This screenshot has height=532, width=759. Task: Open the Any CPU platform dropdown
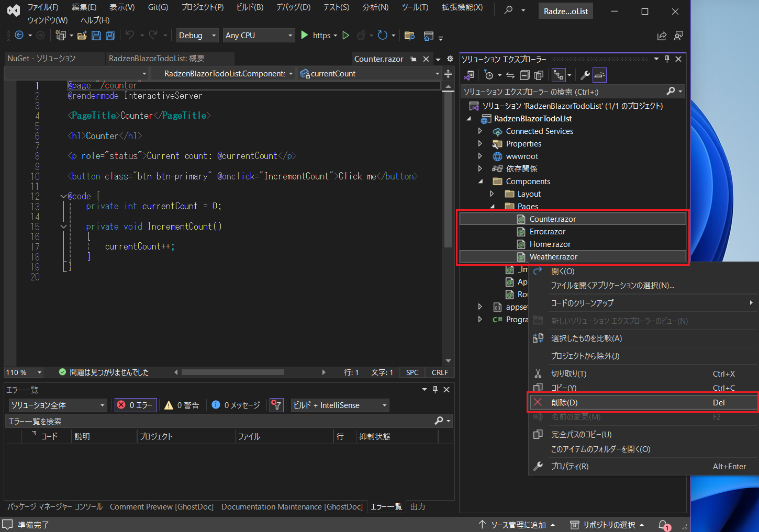[x=259, y=35]
